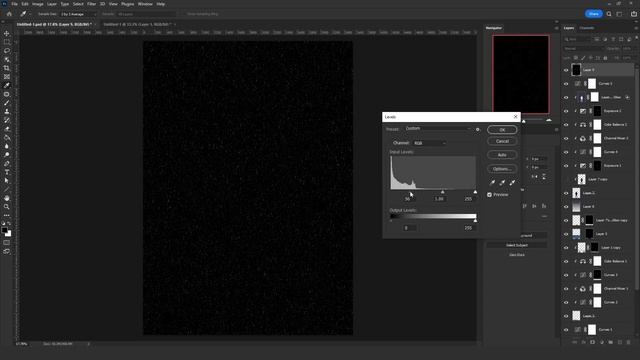
Task: Select the Zoom tool
Action: [7, 207]
